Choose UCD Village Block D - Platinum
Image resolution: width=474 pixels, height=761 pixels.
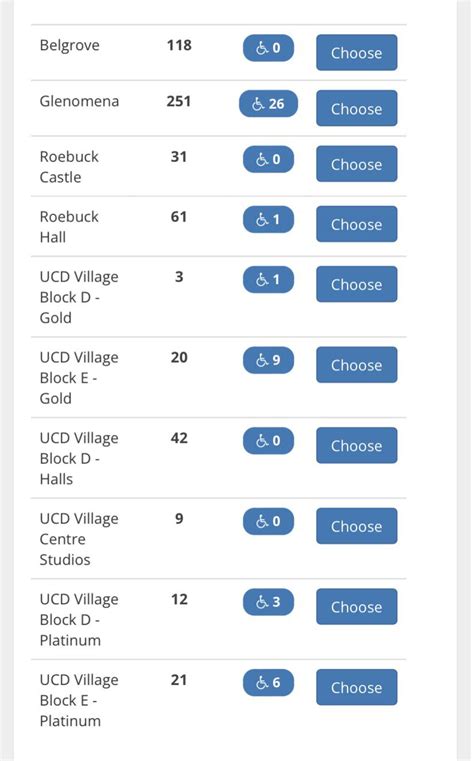357,606
